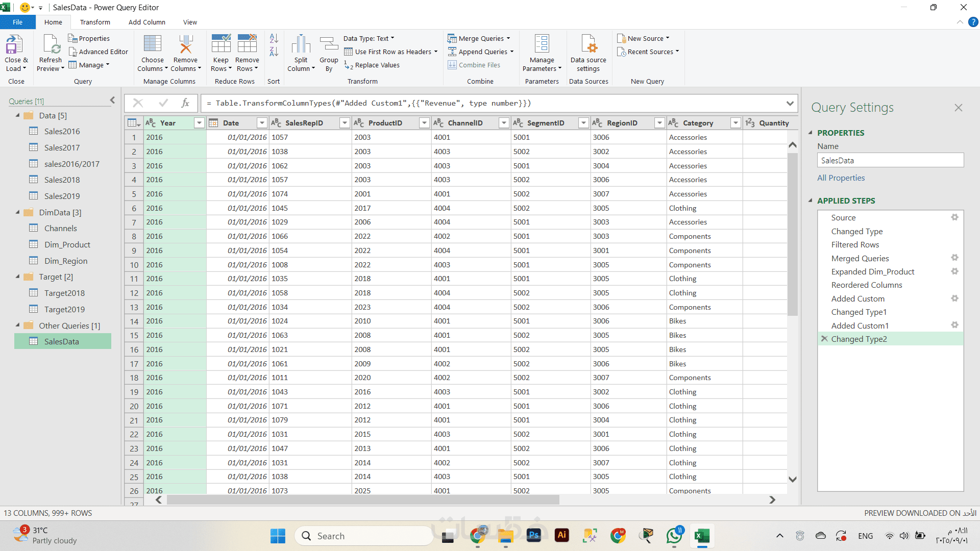Open Data source settings
The image size is (980, 551).
click(x=589, y=44)
